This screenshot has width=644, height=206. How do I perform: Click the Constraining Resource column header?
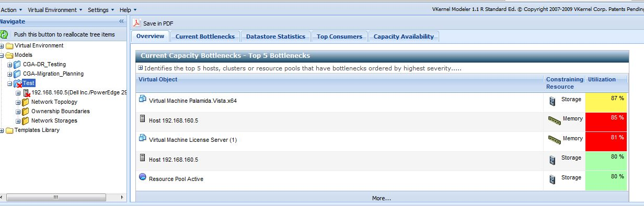coord(565,83)
